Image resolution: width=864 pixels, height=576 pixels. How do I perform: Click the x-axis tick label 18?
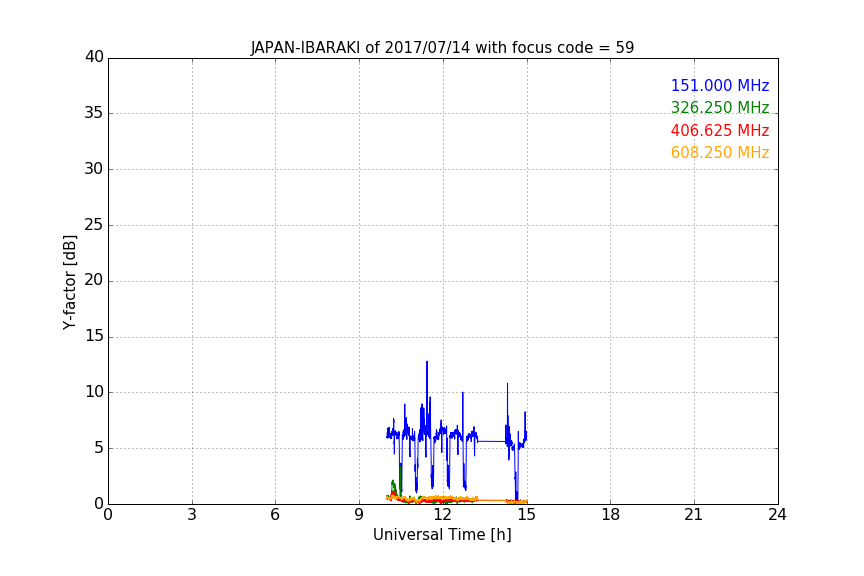click(x=610, y=515)
